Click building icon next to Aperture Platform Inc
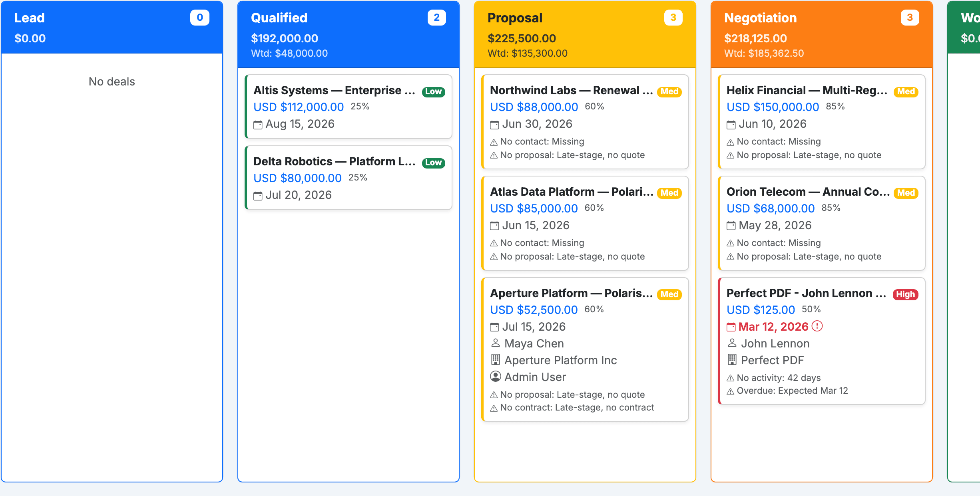Screen dimensions: 980x496 [x=496, y=360]
